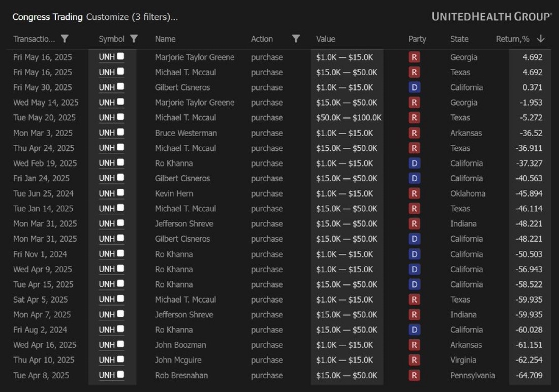Click John Mcguire's R party badge
This screenshot has height=392, width=559.
click(414, 360)
